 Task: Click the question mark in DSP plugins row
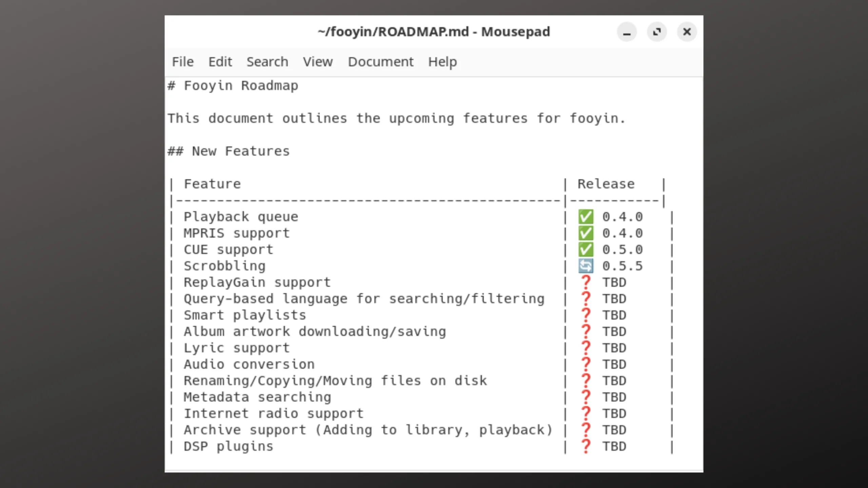586,446
